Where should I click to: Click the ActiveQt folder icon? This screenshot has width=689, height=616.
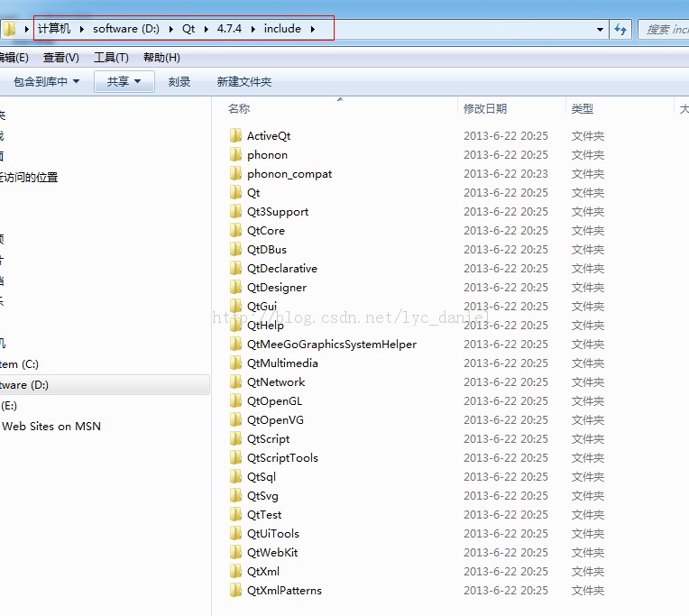point(235,136)
